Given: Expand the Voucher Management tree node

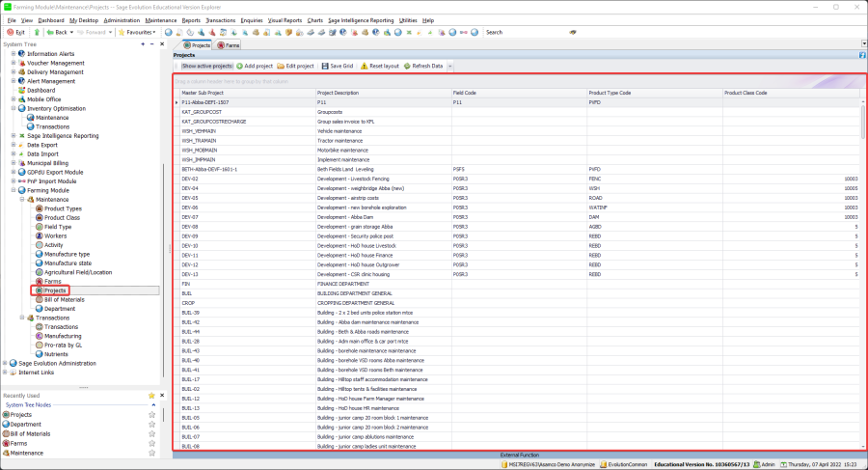Looking at the screenshot, I should point(14,63).
